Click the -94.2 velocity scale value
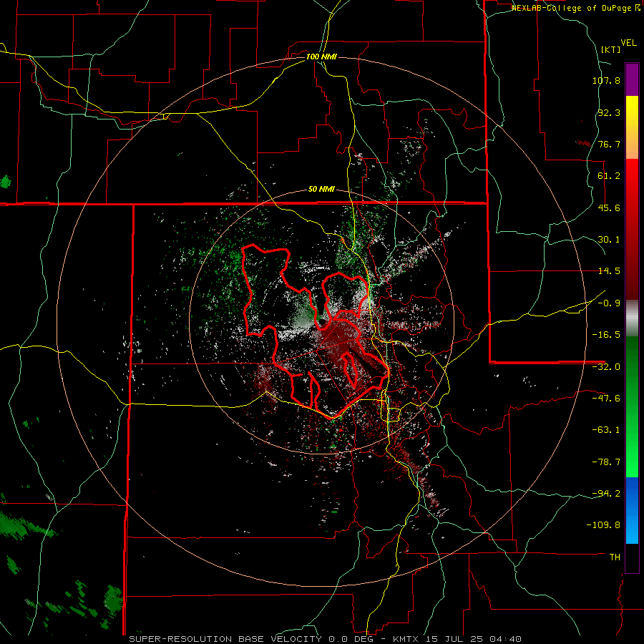This screenshot has width=644, height=644. click(606, 494)
